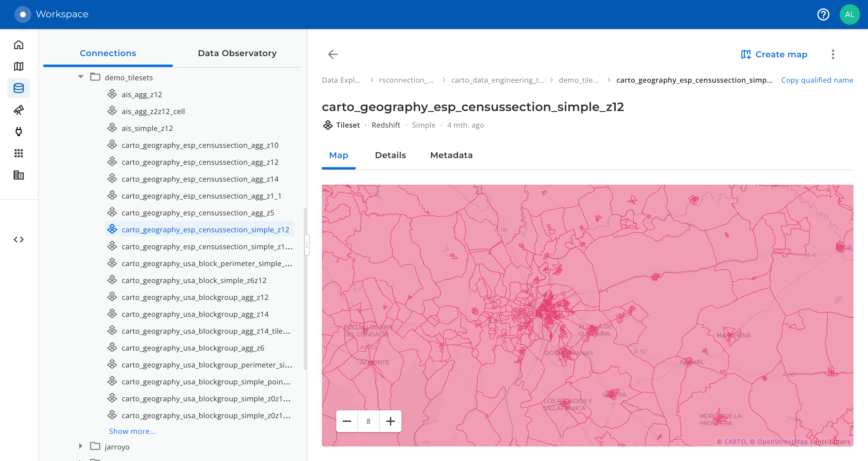Open the Workflows telescope icon

coord(18,110)
